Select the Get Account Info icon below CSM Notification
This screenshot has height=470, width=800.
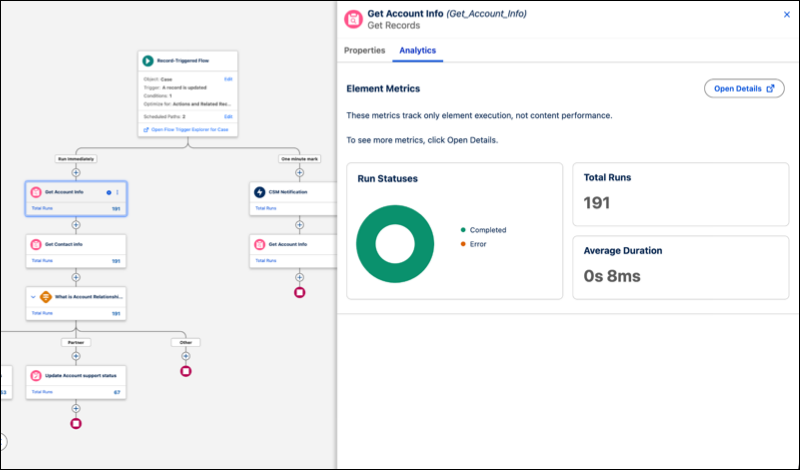tap(260, 244)
